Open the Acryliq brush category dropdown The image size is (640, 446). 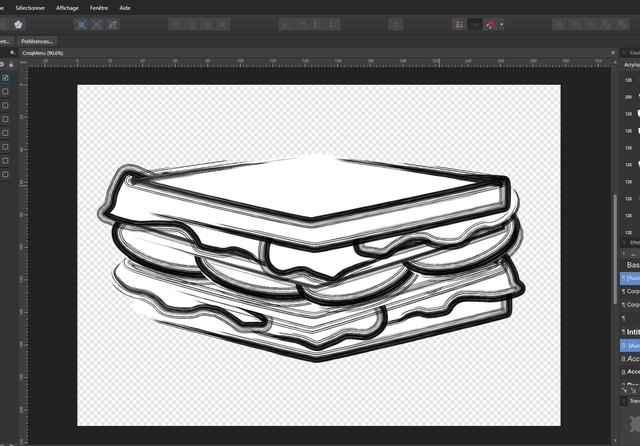(x=631, y=65)
